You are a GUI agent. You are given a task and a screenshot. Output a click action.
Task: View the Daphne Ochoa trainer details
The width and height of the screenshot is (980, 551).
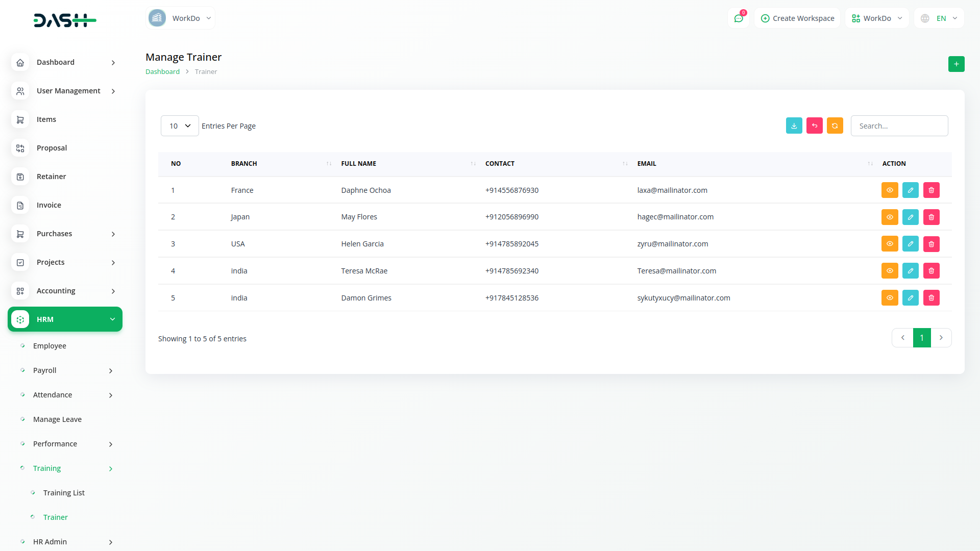click(x=889, y=190)
